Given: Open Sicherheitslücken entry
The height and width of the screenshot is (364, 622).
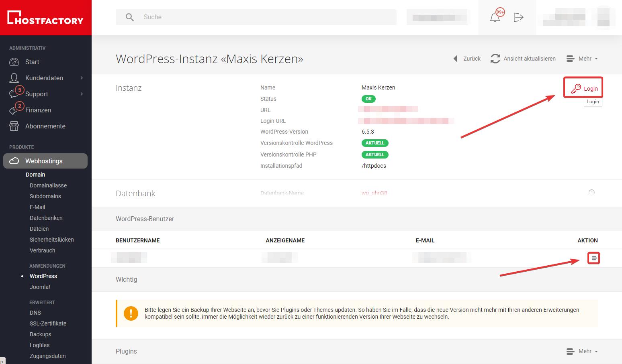Looking at the screenshot, I should [52, 240].
